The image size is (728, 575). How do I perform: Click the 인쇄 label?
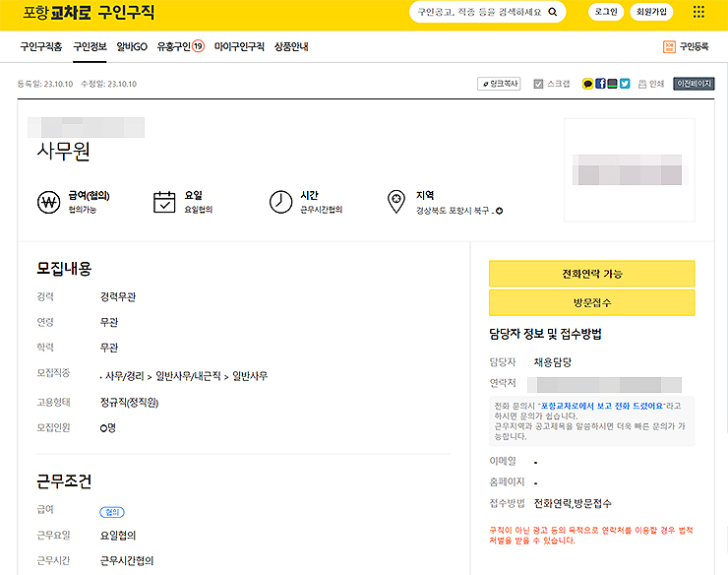656,84
